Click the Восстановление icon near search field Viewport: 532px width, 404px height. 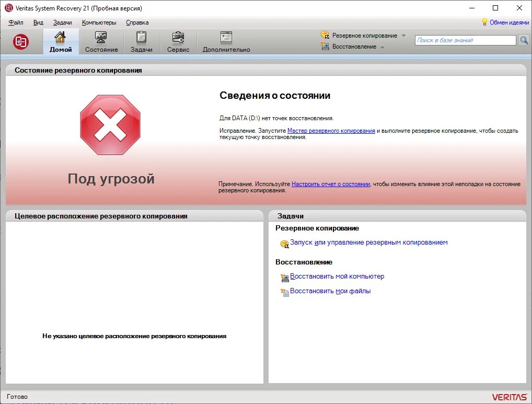click(325, 46)
